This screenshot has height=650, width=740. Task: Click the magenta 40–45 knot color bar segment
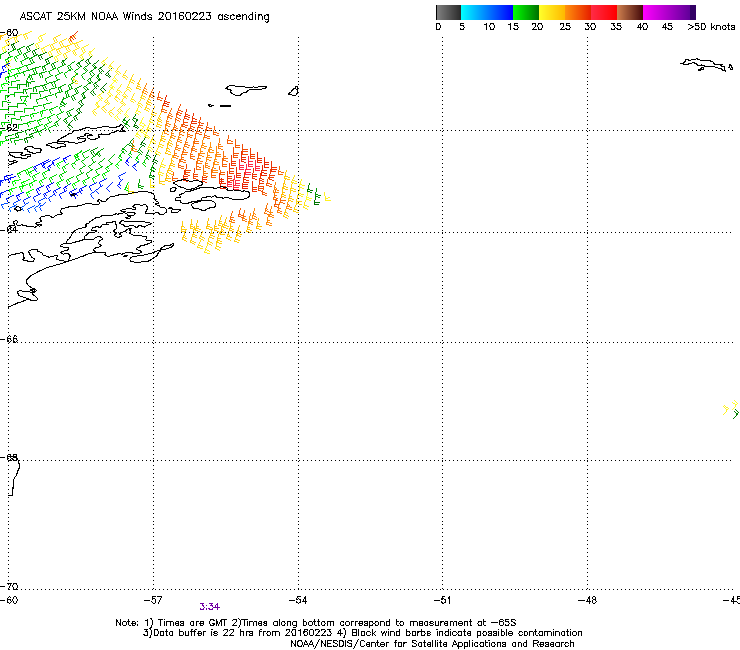point(656,12)
